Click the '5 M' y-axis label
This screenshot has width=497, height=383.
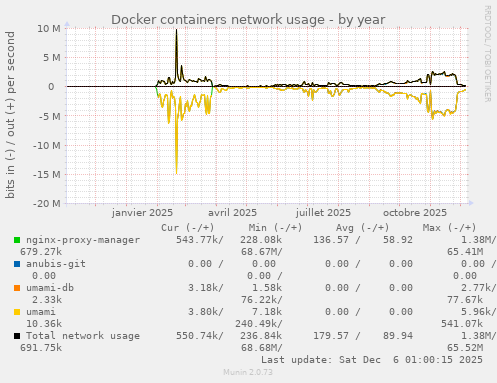[x=52, y=58]
